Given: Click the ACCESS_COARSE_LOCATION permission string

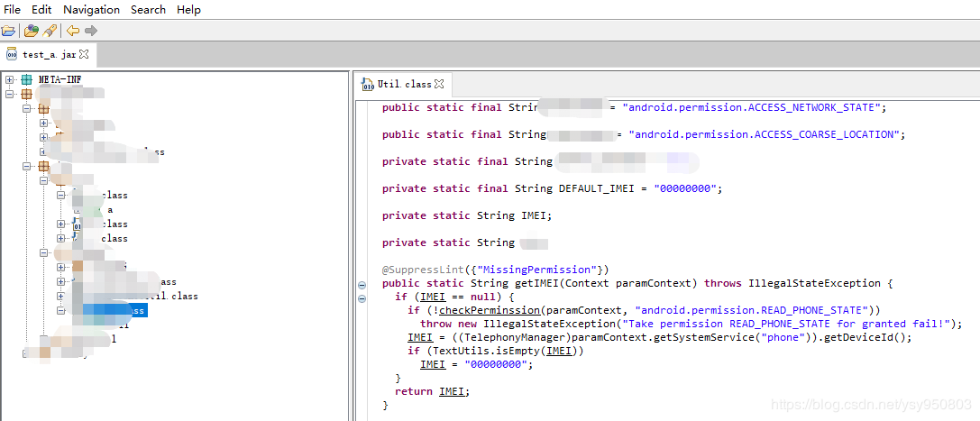Looking at the screenshot, I should pos(764,134).
